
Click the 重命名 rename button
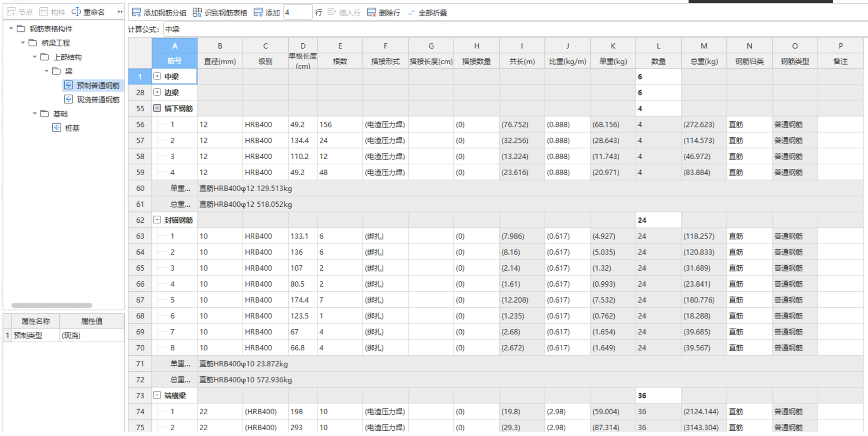(x=88, y=12)
